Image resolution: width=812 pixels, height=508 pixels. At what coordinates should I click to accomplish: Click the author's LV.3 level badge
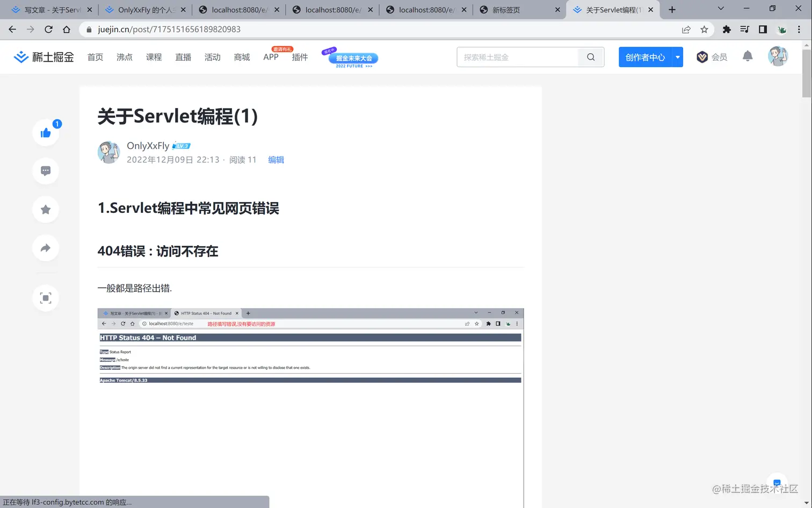[182, 146]
